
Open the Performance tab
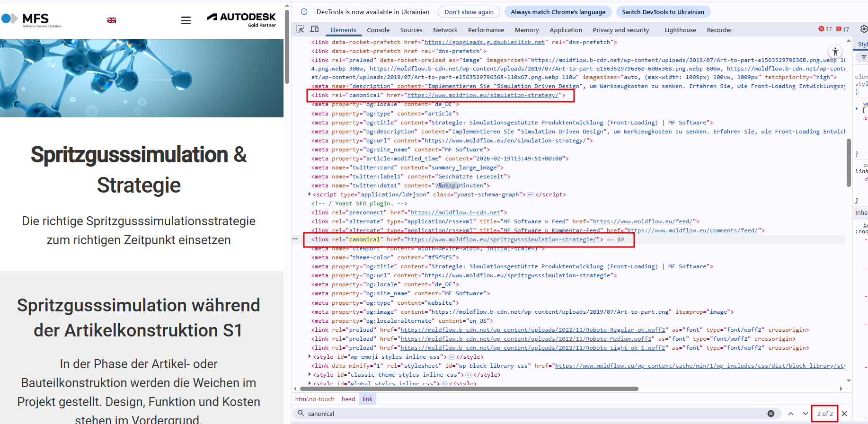[486, 30]
